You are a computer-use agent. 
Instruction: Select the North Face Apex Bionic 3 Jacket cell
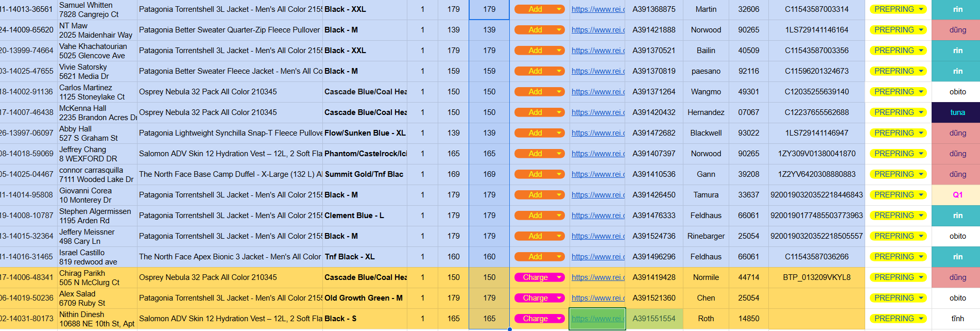point(230,257)
